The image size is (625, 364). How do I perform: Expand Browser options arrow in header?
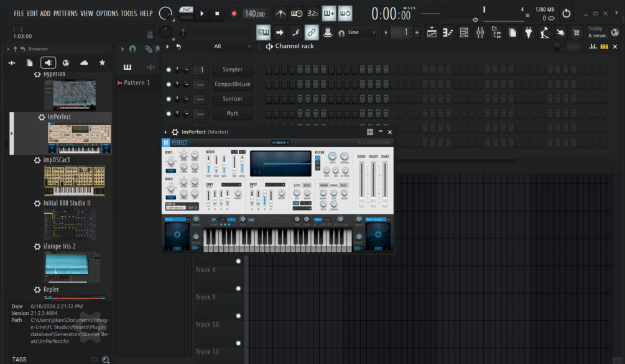(x=8, y=48)
